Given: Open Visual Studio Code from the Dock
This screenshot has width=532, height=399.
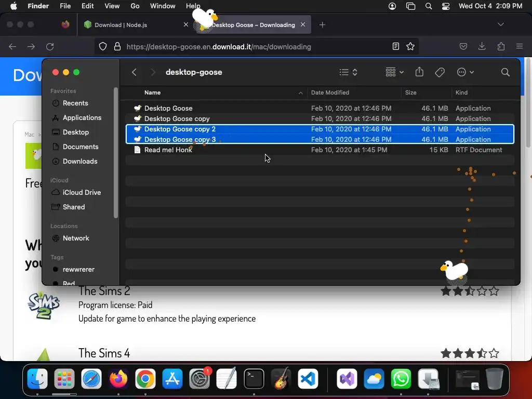Looking at the screenshot, I should [308, 379].
